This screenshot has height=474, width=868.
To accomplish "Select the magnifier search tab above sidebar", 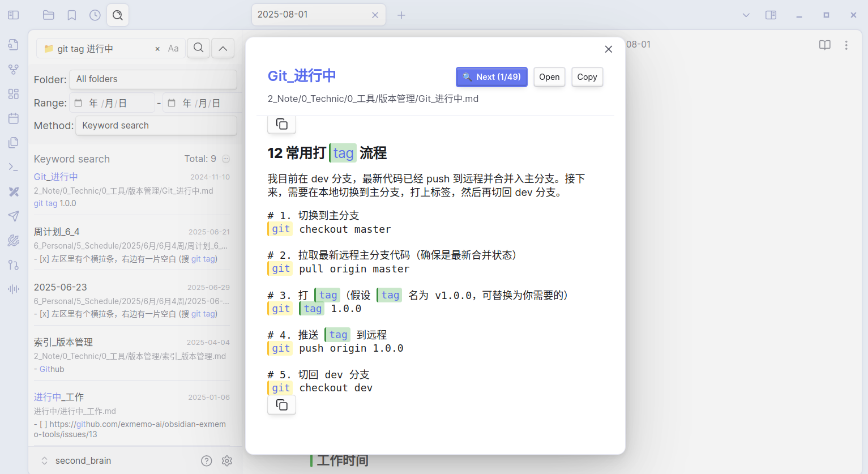I will [x=118, y=15].
